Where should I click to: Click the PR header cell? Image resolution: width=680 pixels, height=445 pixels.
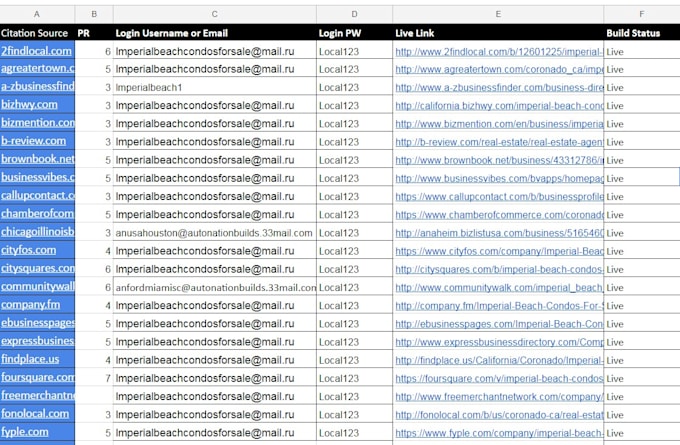(94, 33)
